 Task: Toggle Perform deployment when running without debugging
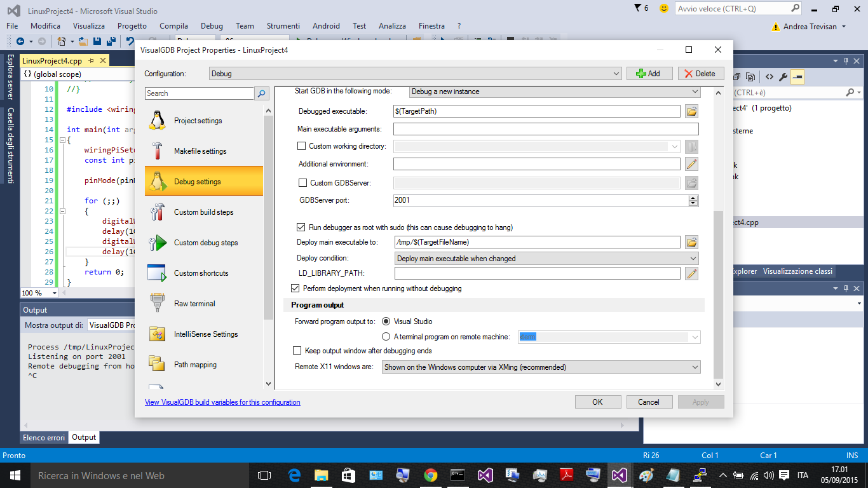[295, 288]
